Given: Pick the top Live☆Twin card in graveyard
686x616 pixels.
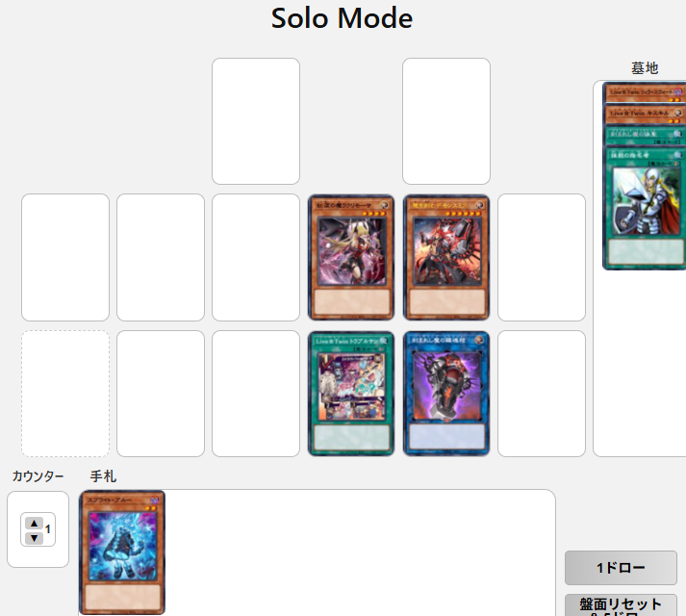Looking at the screenshot, I should click(644, 92).
